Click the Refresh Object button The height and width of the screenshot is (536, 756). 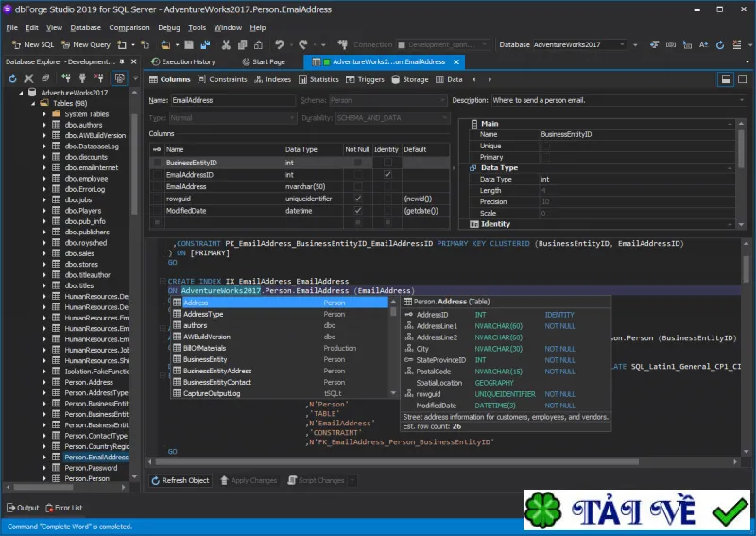pyautogui.click(x=180, y=480)
